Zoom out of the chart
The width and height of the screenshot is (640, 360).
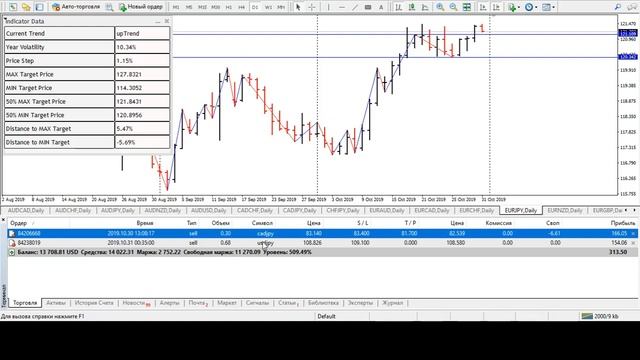click(453, 7)
